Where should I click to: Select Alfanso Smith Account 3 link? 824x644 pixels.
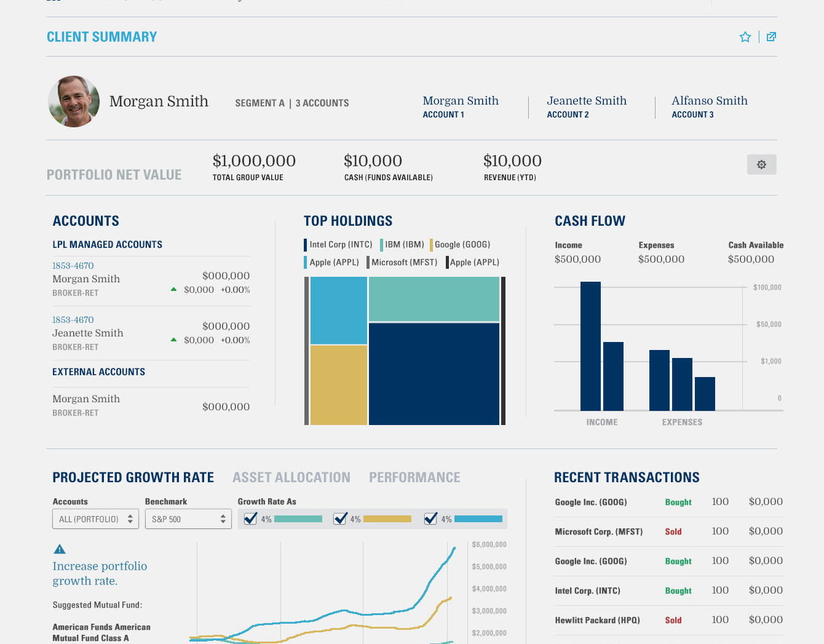[x=710, y=106]
